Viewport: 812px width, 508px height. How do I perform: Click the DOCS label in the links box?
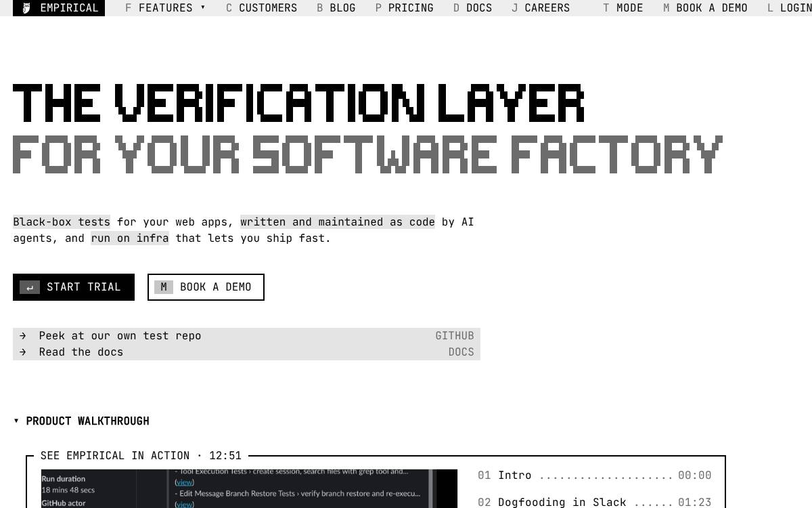coord(461,352)
